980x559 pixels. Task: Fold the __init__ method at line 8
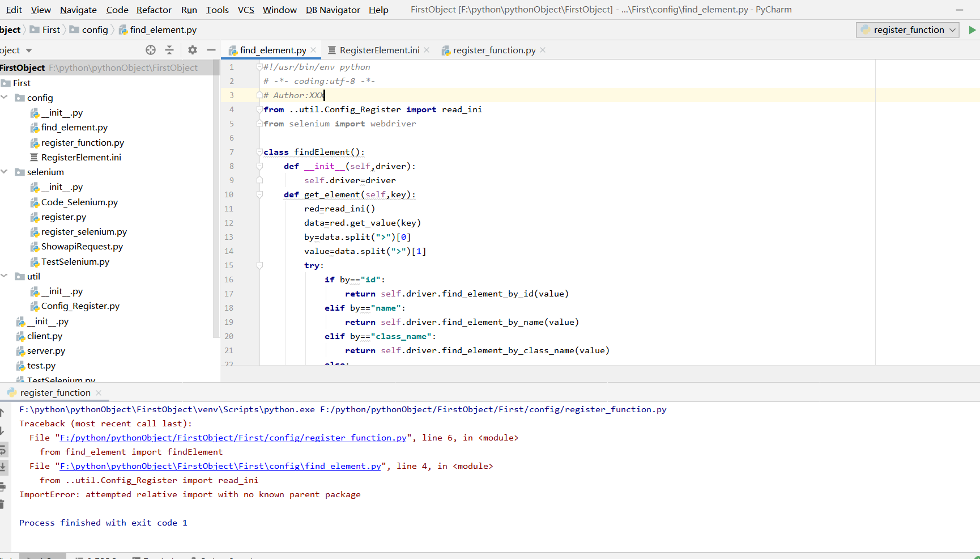[x=259, y=166]
